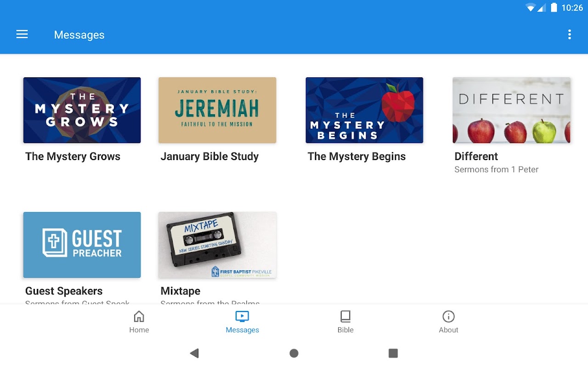Switch to the Home tab label
Screen dimensions: 588x368
[x=139, y=330]
